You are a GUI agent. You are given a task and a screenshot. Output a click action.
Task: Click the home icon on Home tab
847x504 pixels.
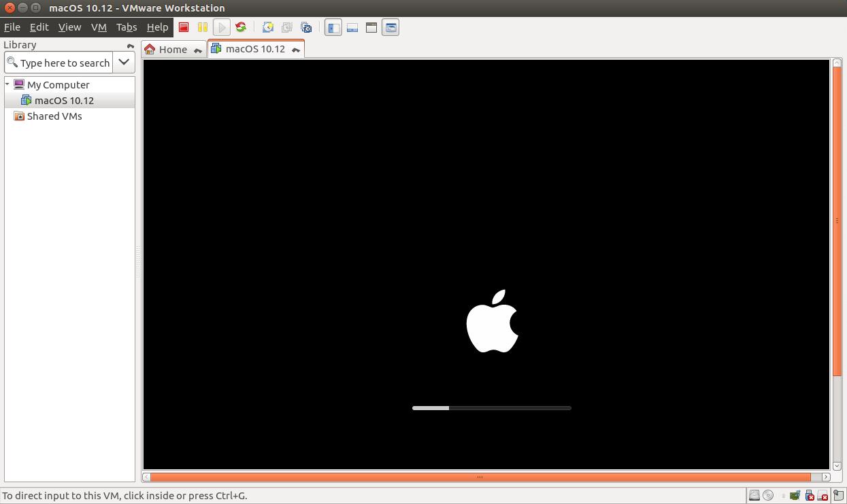(150, 49)
